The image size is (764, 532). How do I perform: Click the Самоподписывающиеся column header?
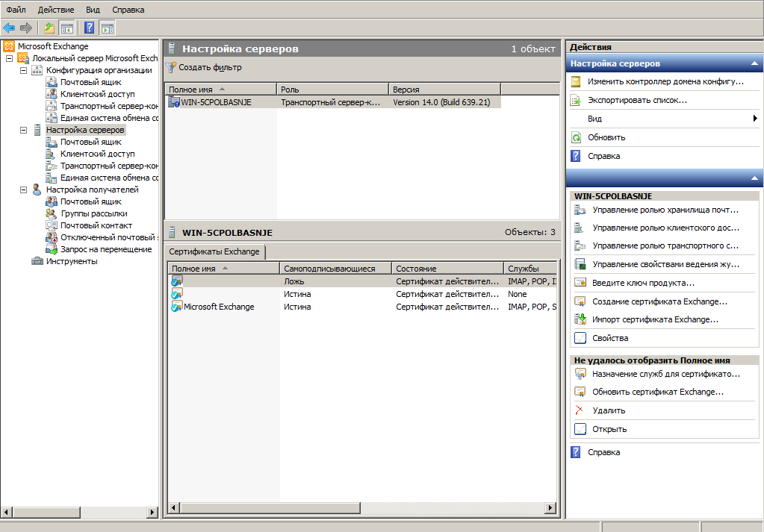coord(336,268)
